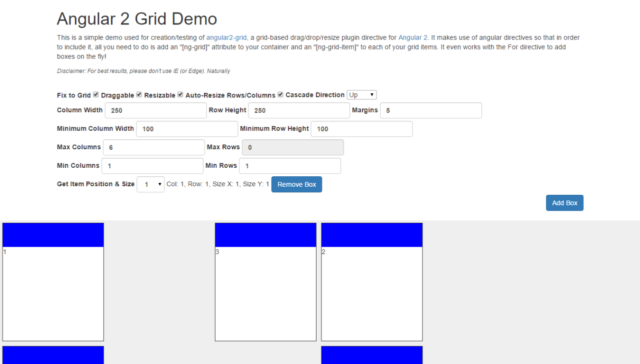The height and width of the screenshot is (364, 640).
Task: Follow the Angular 2 link
Action: click(413, 37)
